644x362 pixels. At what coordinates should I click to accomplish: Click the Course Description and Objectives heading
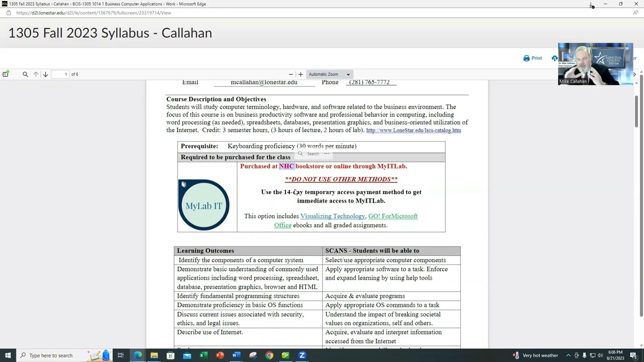coord(216,100)
